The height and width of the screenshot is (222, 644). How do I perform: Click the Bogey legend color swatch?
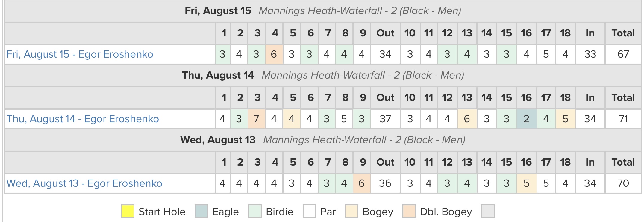point(351,211)
